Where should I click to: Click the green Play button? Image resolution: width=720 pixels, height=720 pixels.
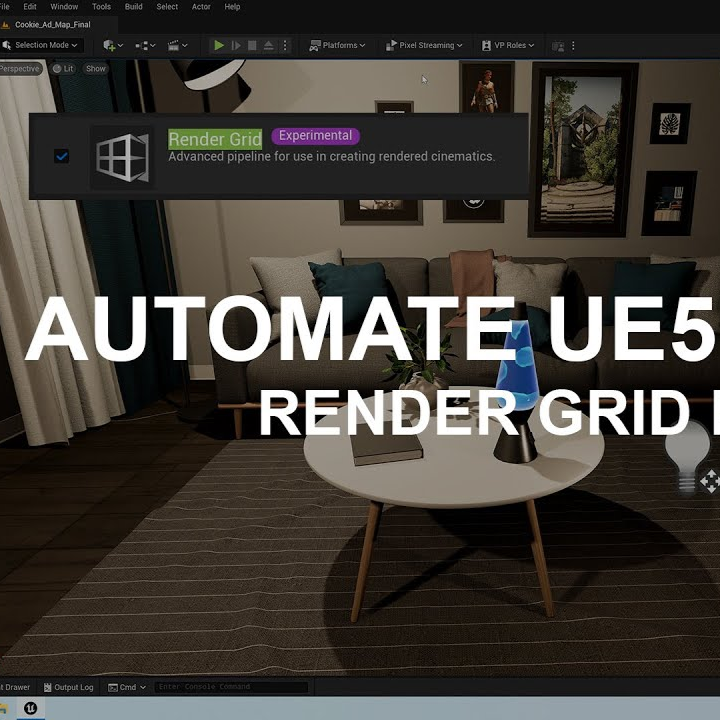click(x=219, y=45)
